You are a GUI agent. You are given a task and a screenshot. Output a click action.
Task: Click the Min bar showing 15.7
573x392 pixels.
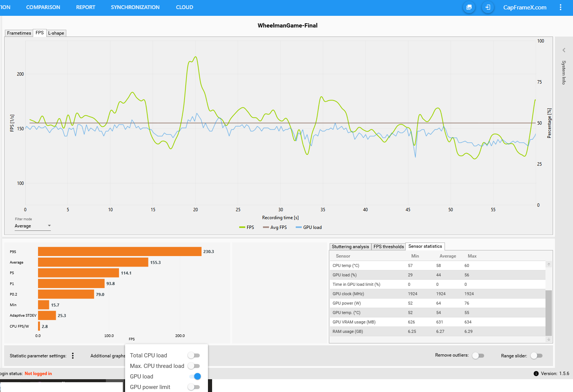(44, 305)
